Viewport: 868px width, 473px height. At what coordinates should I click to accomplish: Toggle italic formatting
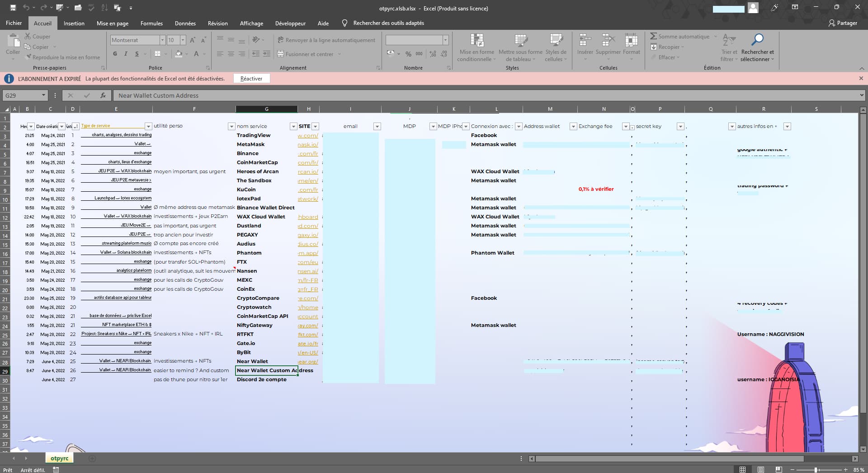tap(126, 54)
